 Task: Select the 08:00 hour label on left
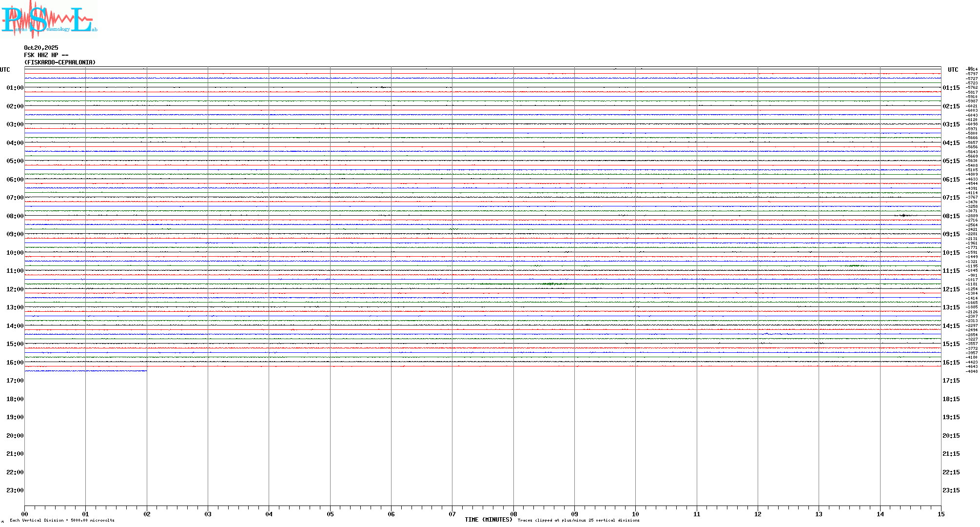point(15,216)
